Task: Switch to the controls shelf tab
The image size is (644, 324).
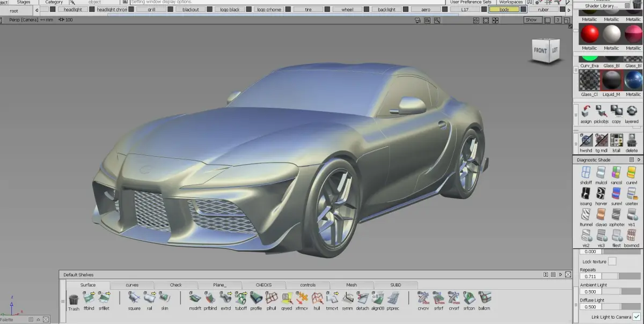Action: tap(308, 285)
